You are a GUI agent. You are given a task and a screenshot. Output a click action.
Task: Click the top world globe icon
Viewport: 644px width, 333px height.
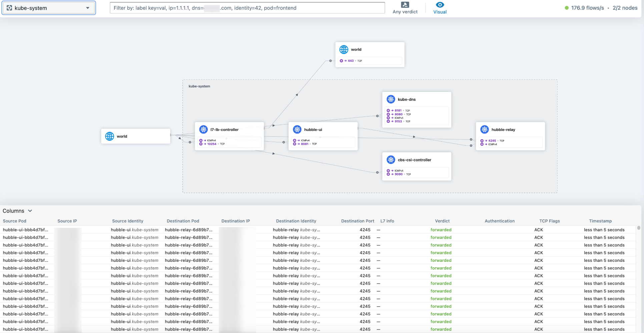tap(344, 49)
